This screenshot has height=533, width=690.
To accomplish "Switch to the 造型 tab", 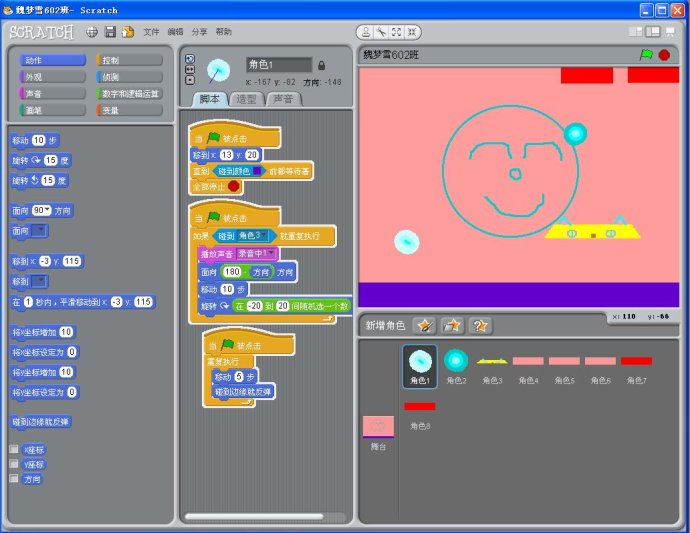I will pyautogui.click(x=246, y=99).
